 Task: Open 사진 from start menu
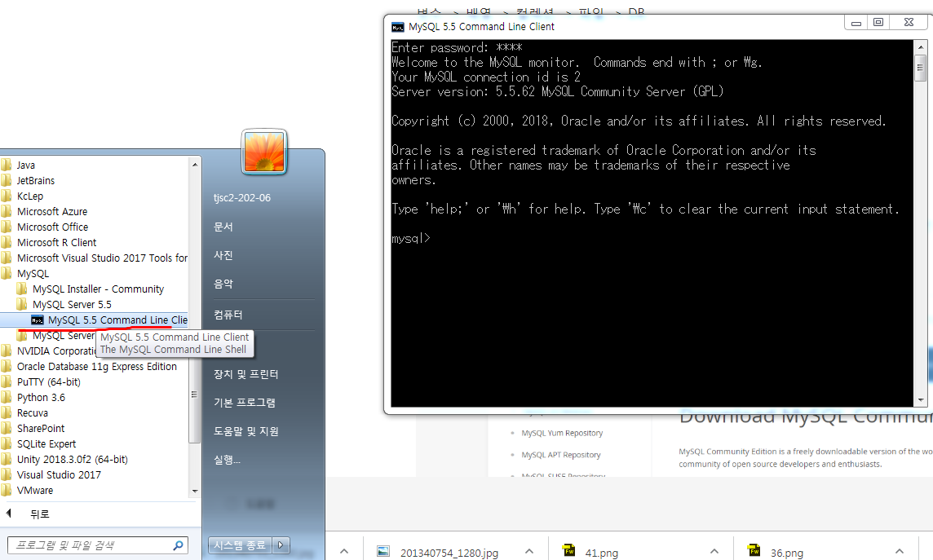[x=223, y=255]
